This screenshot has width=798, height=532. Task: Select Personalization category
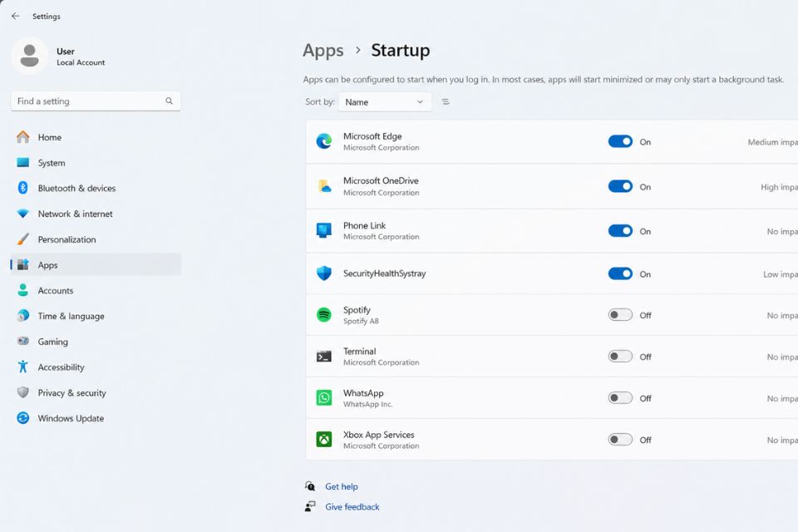pos(96,239)
